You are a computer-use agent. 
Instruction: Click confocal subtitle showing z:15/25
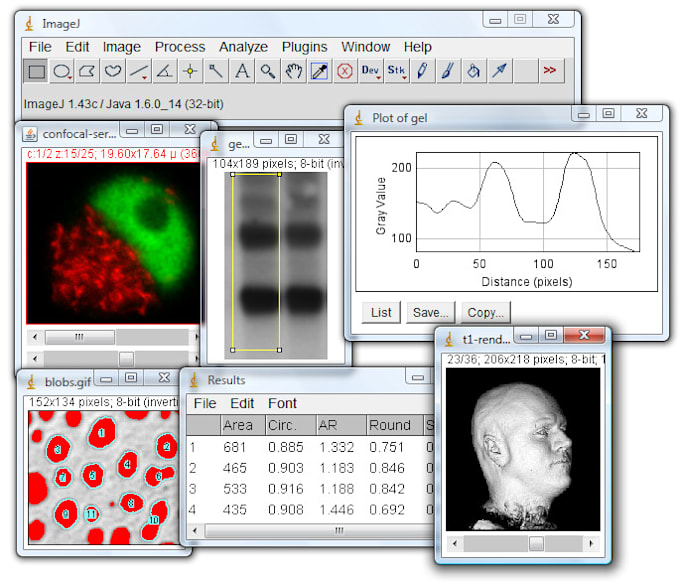click(x=113, y=154)
